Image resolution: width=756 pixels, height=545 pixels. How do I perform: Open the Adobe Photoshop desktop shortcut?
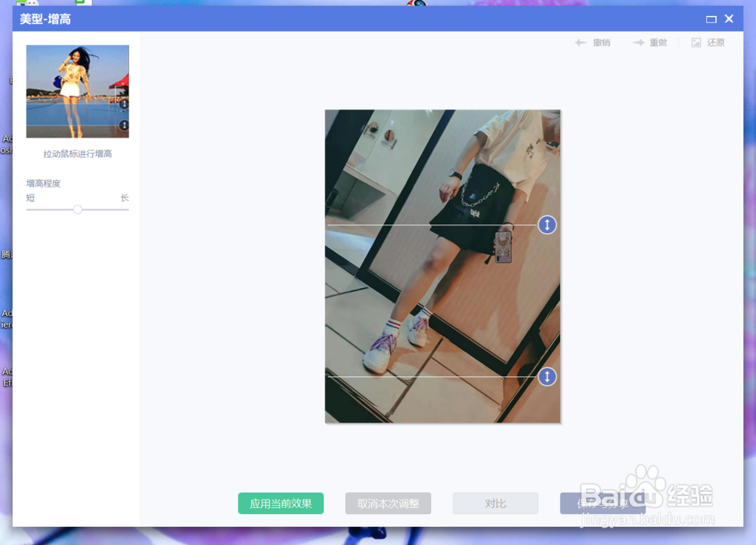[5, 144]
